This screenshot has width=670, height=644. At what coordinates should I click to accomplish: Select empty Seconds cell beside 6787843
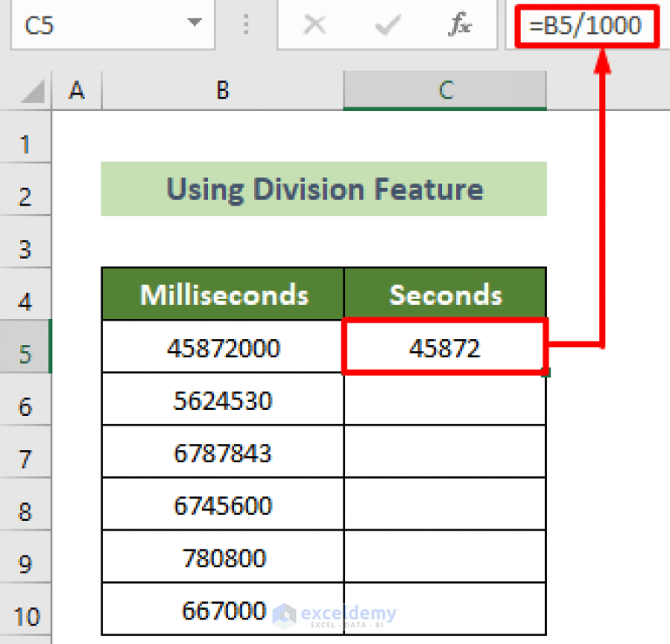click(x=445, y=452)
